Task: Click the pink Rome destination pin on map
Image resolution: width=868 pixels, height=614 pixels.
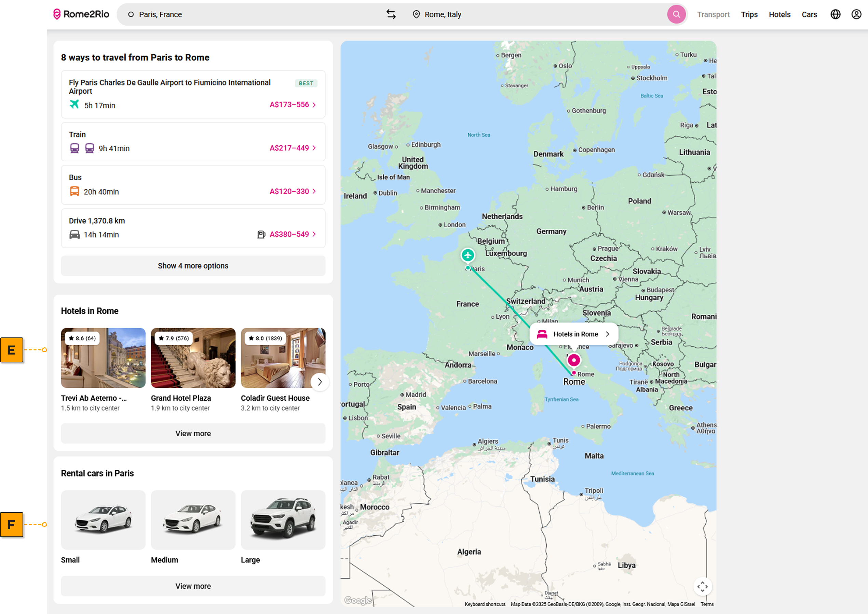Action: coord(573,360)
